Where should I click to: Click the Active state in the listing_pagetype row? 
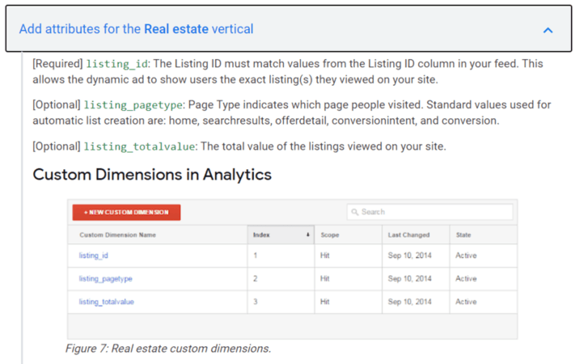click(x=466, y=278)
